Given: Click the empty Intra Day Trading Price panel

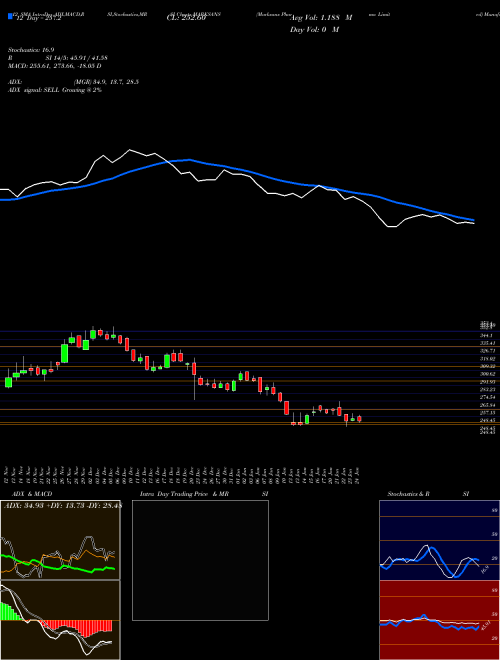Looking at the screenshot, I should pos(200,560).
